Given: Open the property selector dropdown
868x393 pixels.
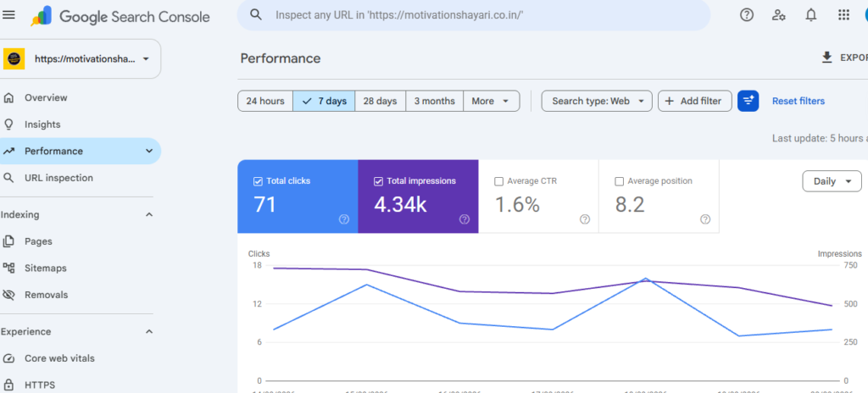Looking at the screenshot, I should click(81, 58).
